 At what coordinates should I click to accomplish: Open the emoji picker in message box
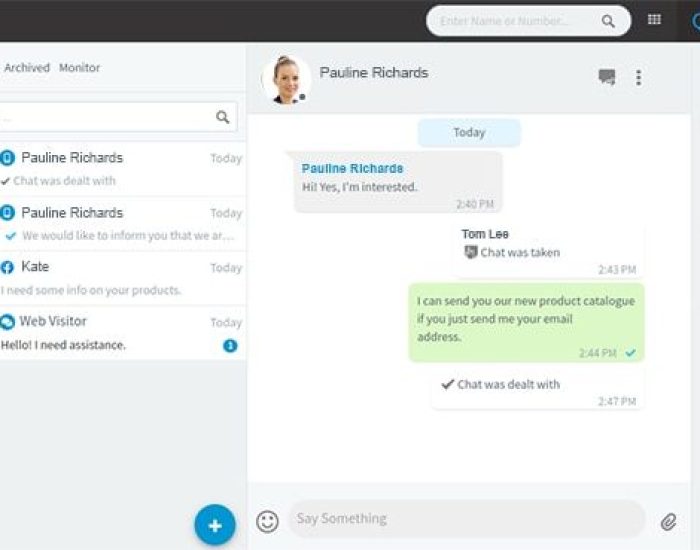(267, 521)
